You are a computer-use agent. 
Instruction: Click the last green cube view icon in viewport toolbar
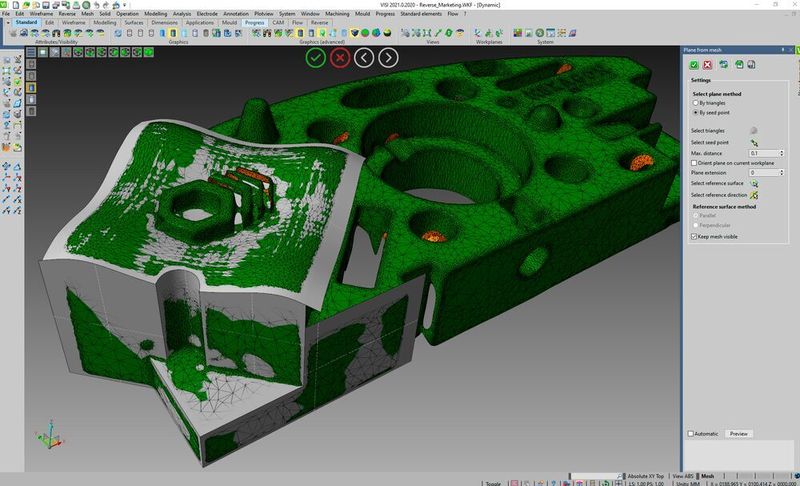148,52
